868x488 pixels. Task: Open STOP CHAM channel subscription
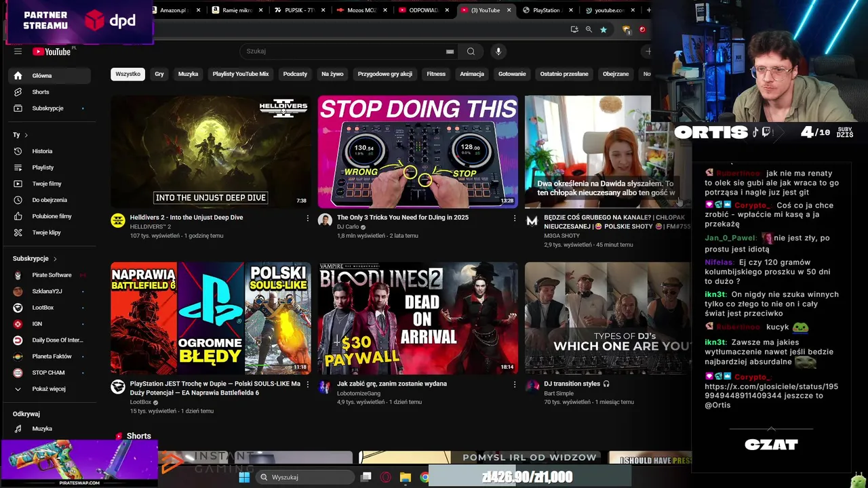(x=48, y=373)
